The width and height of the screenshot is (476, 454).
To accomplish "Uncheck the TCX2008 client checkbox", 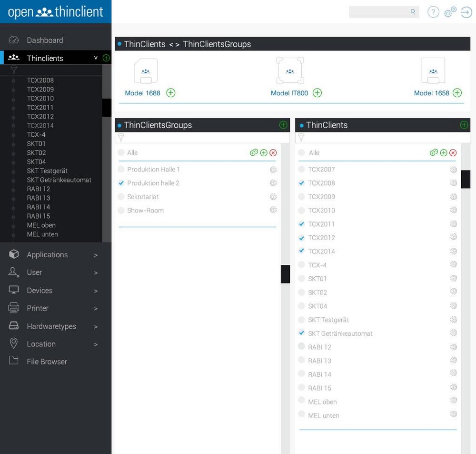I will (301, 183).
